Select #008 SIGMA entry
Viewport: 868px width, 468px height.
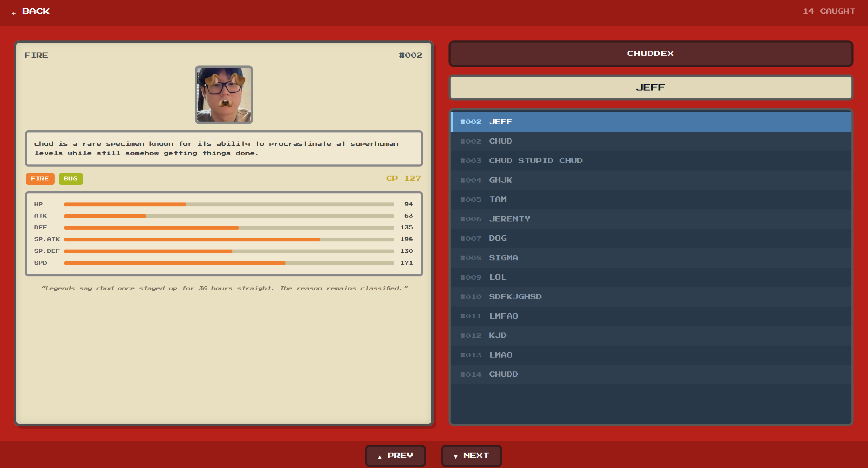(650, 258)
